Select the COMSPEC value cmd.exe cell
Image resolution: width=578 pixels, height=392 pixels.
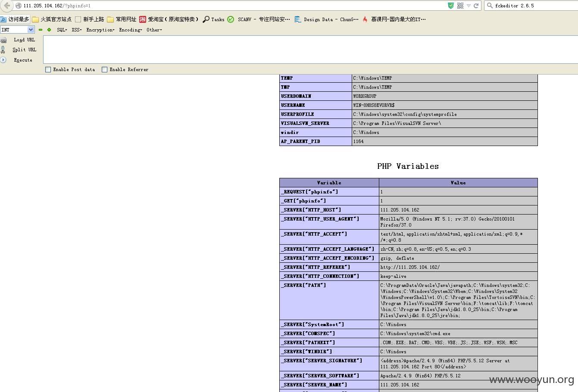[458, 333]
